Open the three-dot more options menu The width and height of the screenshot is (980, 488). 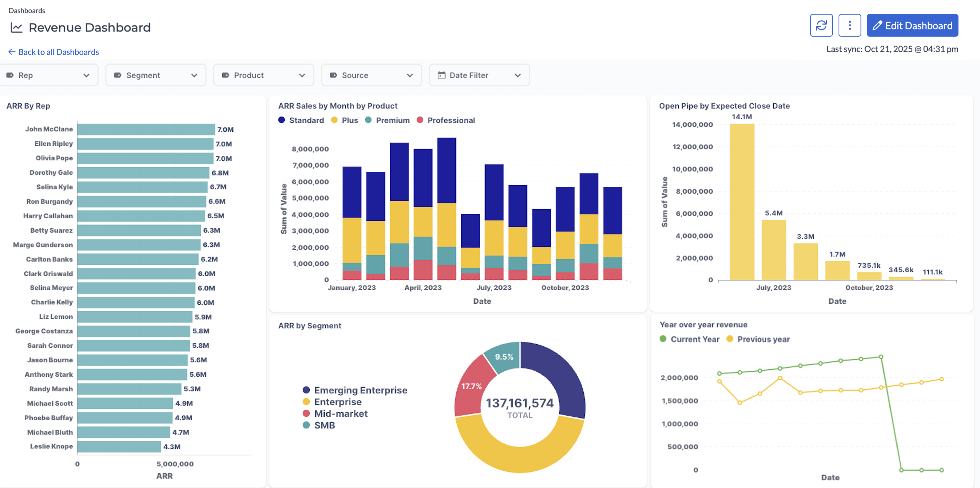point(849,25)
